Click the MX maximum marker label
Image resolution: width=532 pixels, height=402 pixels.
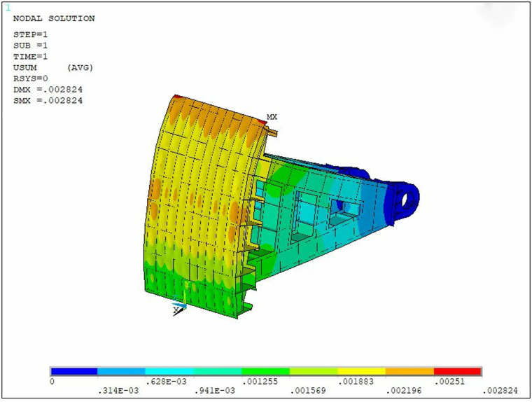tap(272, 117)
